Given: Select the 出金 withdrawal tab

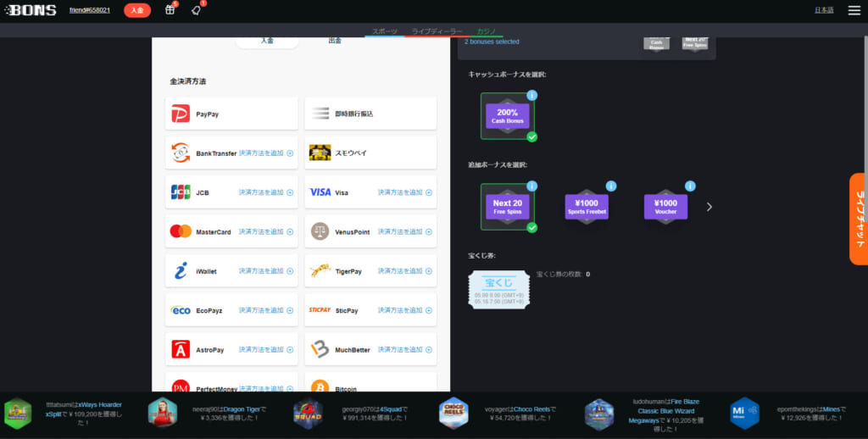Looking at the screenshot, I should 335,41.
